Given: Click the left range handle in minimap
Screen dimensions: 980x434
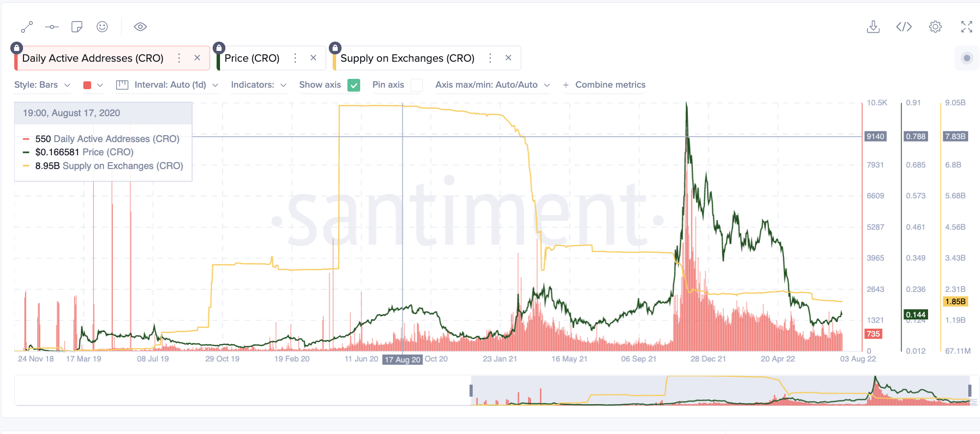Looking at the screenshot, I should point(471,390).
